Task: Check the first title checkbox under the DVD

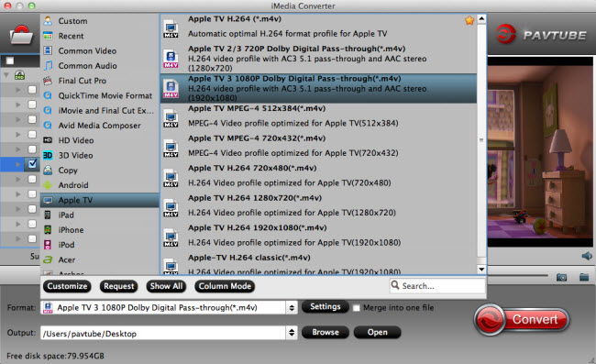Action: click(32, 90)
